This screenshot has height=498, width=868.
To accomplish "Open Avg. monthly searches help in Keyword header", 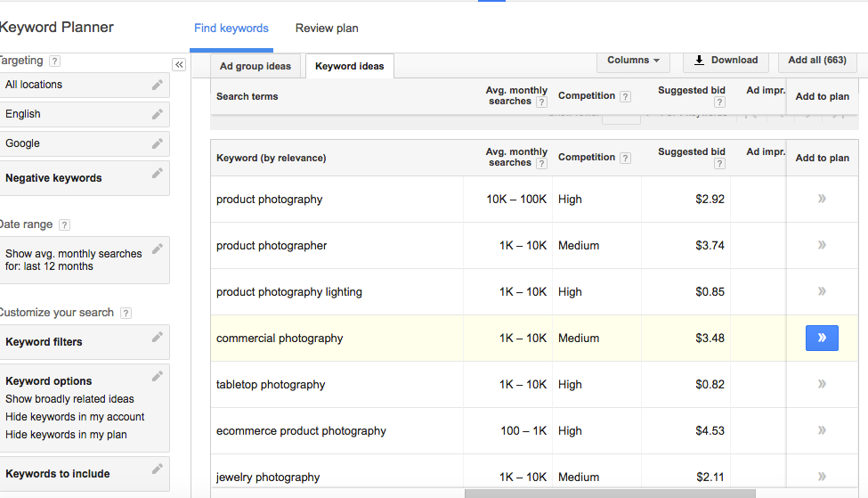I will click(x=541, y=163).
